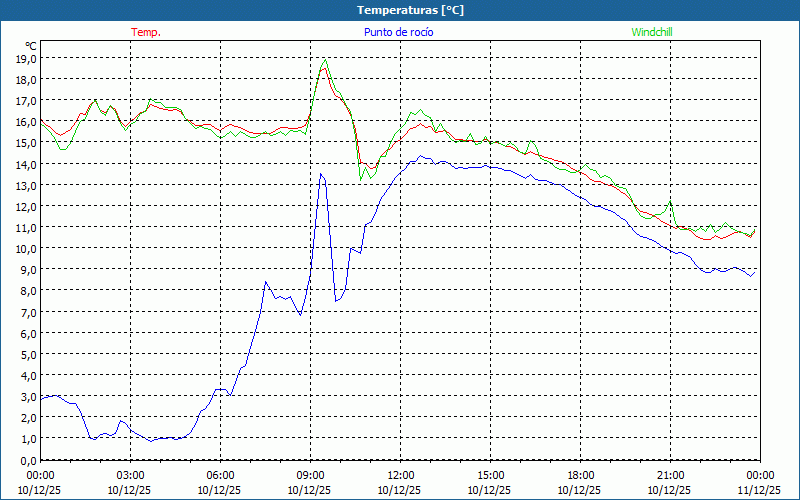Click the 09:00 time axis label

[310, 475]
